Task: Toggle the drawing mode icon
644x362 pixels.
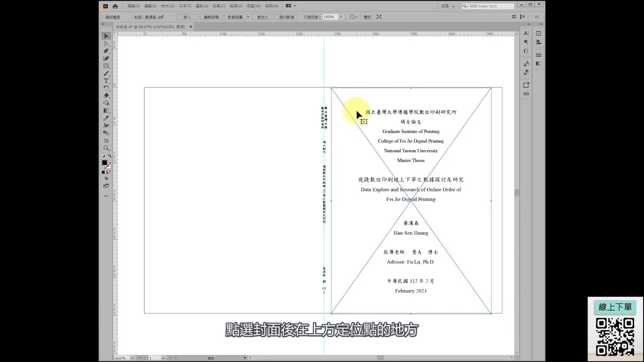Action: (106, 178)
